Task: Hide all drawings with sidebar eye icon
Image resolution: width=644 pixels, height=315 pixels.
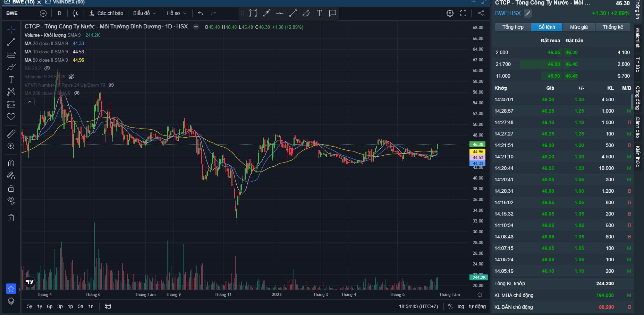Action: coord(11,201)
